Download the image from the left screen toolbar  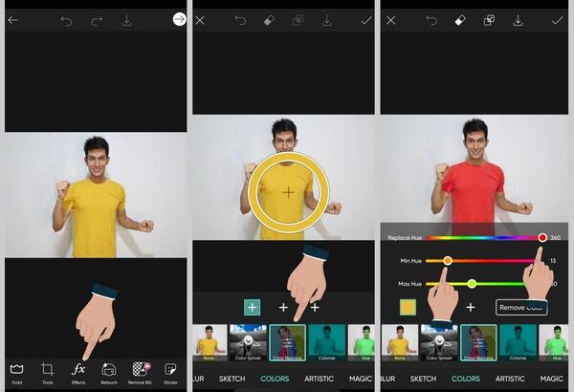pos(126,20)
